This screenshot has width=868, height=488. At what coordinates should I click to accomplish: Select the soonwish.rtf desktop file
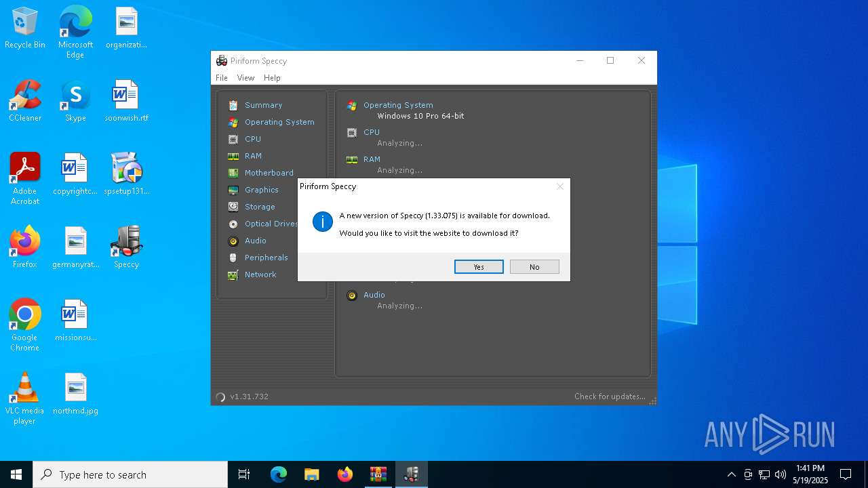tap(126, 101)
